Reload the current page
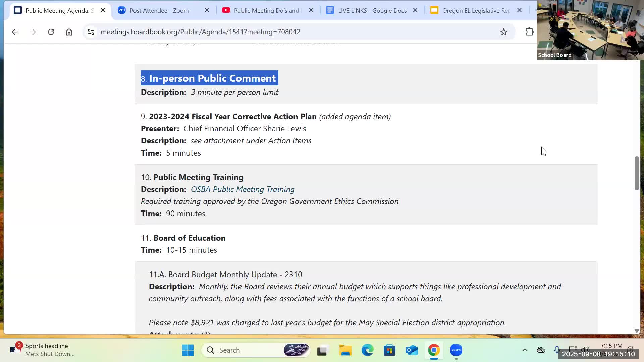 click(x=51, y=32)
